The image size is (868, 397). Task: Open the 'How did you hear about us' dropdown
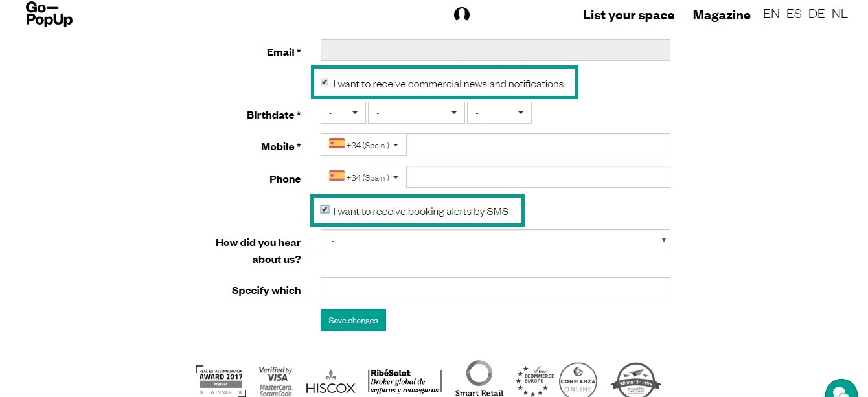[x=495, y=240]
